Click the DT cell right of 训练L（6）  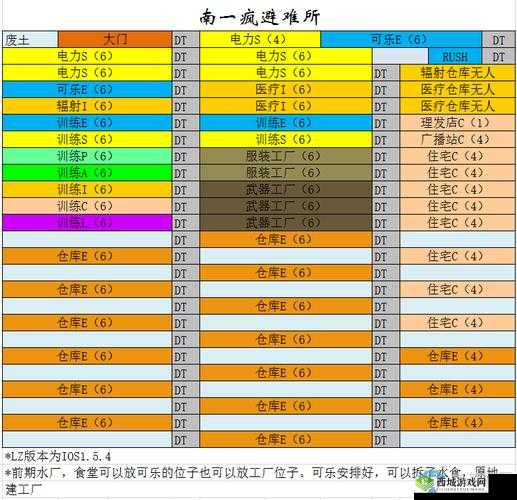point(186,223)
